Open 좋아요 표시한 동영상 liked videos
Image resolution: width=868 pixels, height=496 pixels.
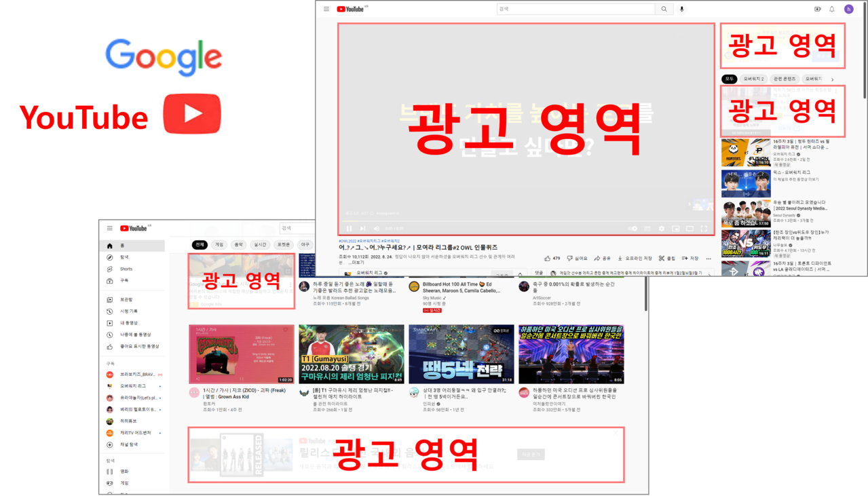(133, 346)
